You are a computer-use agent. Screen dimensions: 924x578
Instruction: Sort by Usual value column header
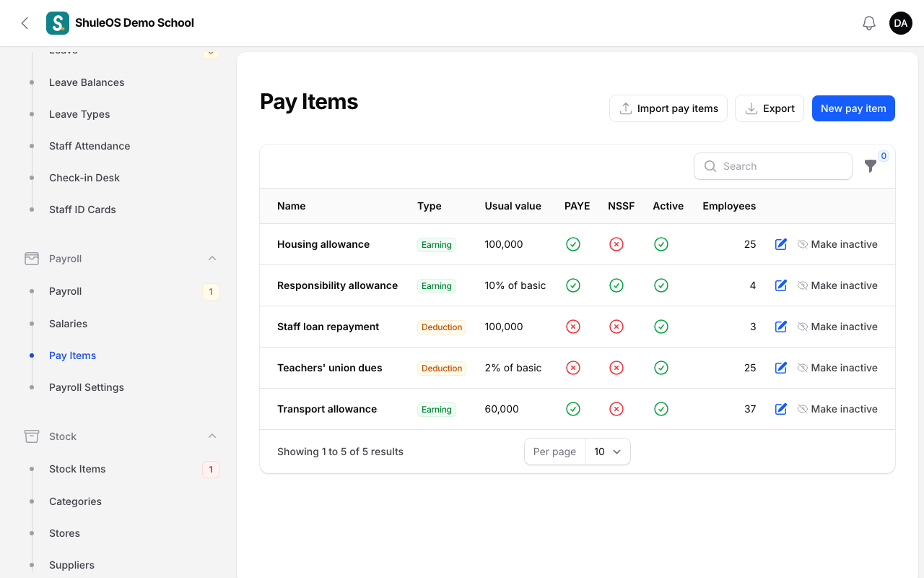(x=513, y=206)
